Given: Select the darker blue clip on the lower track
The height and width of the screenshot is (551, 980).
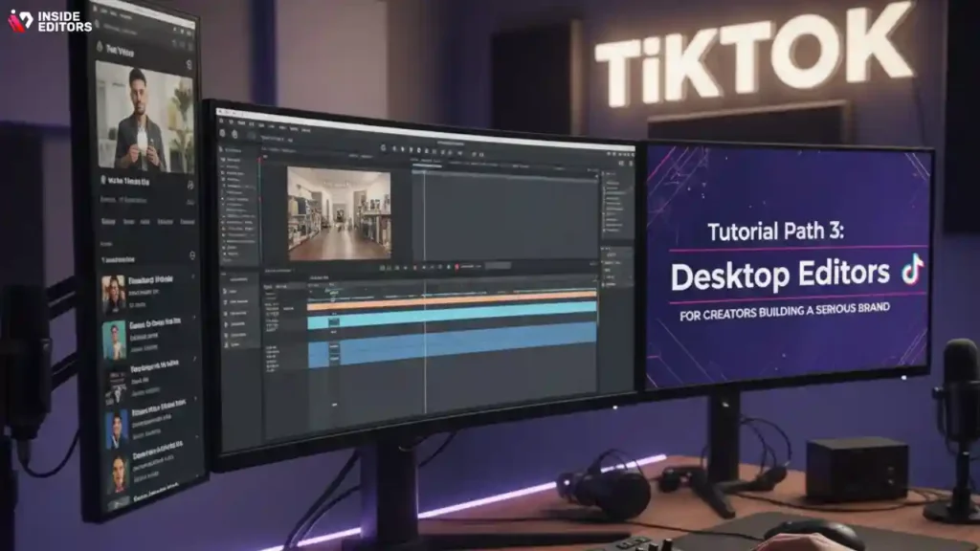Looking at the screenshot, I should click(x=452, y=344).
